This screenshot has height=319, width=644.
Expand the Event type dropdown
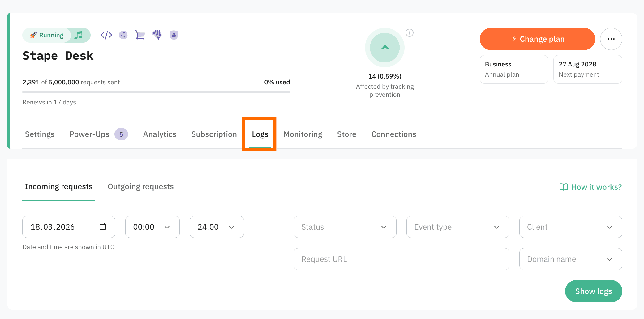point(457,227)
